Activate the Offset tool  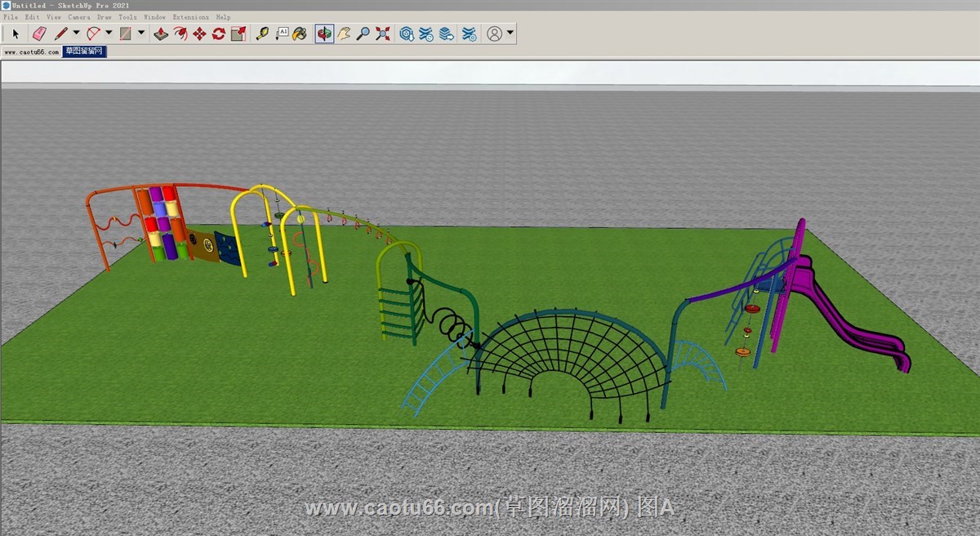click(x=180, y=33)
